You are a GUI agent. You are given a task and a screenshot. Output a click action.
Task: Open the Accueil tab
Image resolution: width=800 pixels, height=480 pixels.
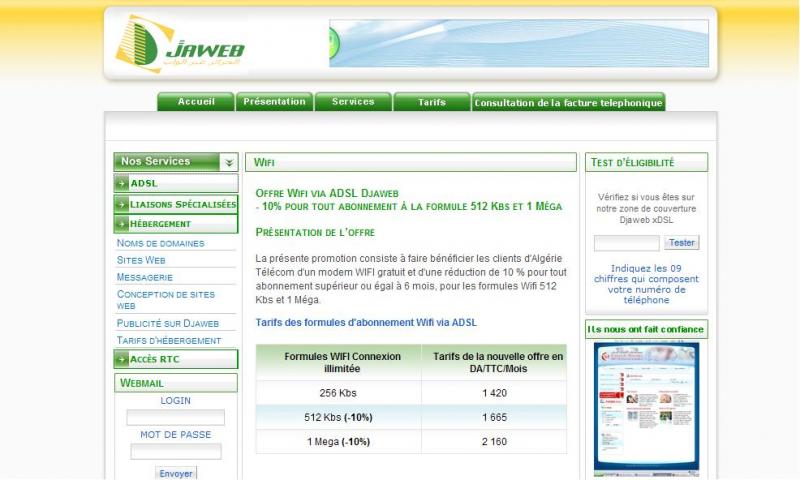click(x=196, y=102)
